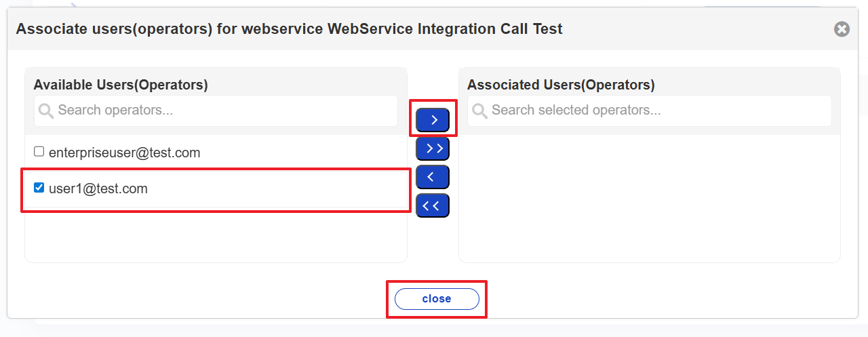
Task: Uncheck the user1@test.com checkbox
Action: coord(39,188)
